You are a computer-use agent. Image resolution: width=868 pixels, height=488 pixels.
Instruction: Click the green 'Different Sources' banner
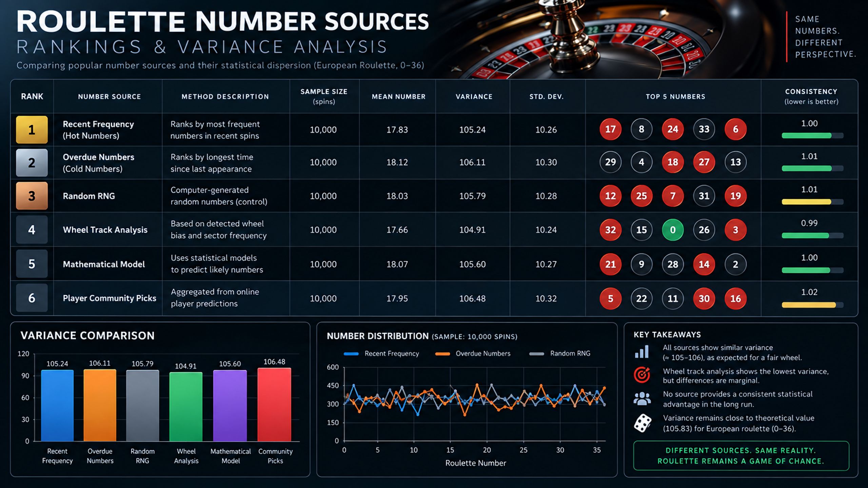[x=741, y=456]
